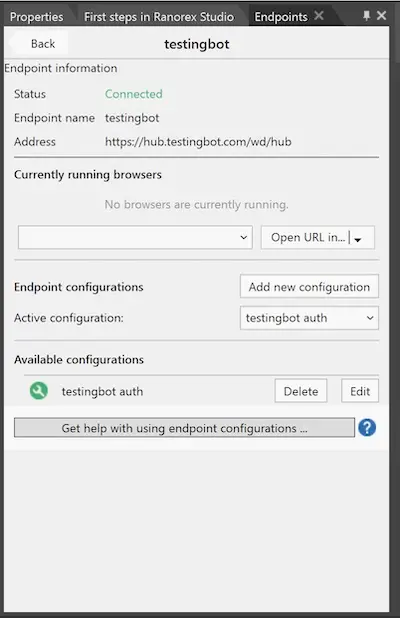Edit the testingbot auth configuration
The height and width of the screenshot is (618, 400).
point(360,391)
